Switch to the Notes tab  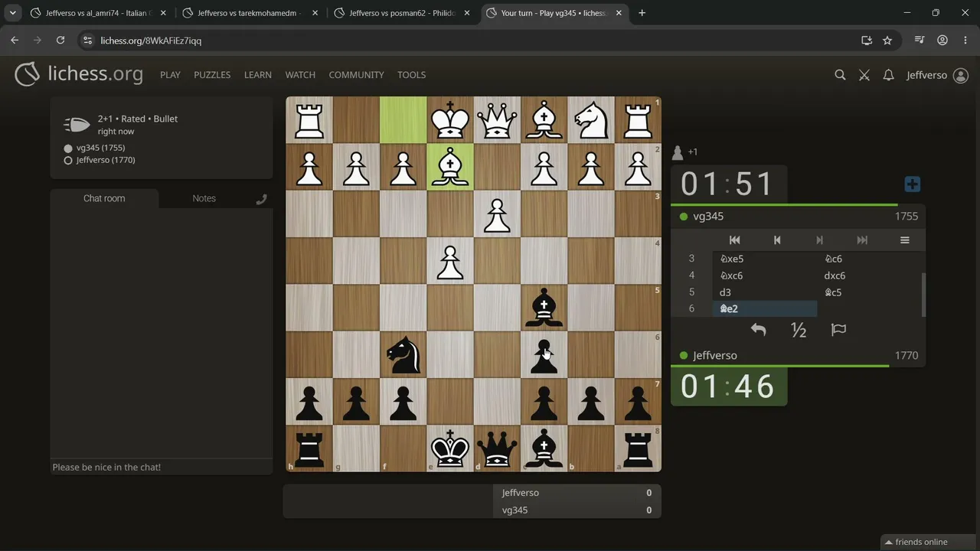coord(204,198)
